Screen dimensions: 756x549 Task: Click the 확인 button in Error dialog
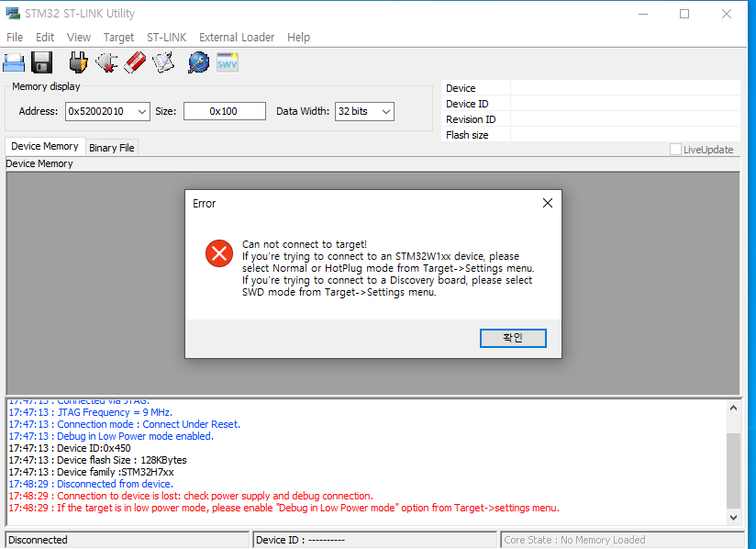pyautogui.click(x=513, y=338)
